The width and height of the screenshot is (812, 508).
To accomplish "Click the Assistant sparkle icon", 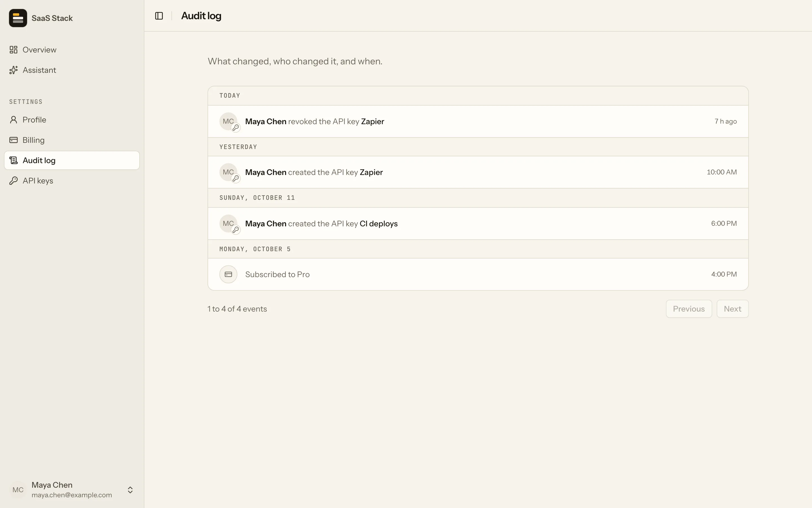I will pyautogui.click(x=14, y=70).
